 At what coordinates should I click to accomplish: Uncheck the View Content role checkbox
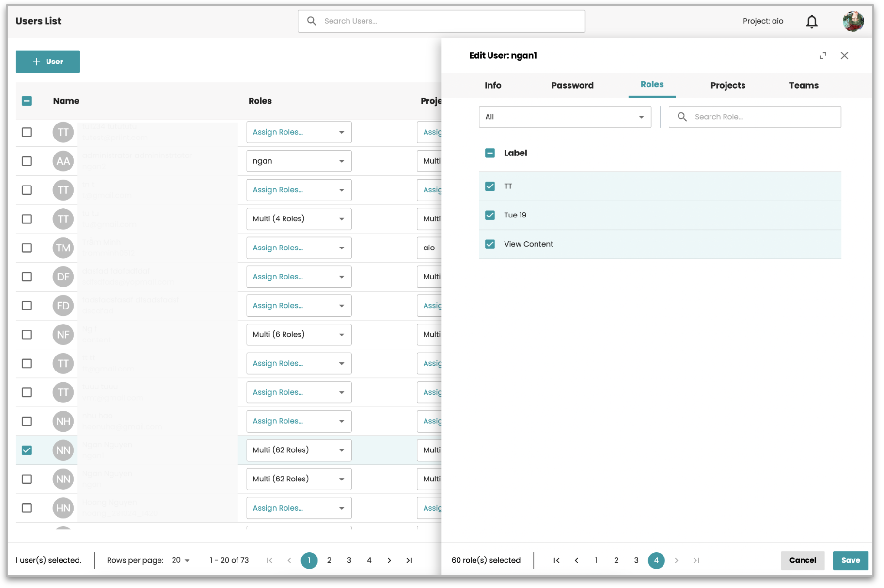pos(490,244)
